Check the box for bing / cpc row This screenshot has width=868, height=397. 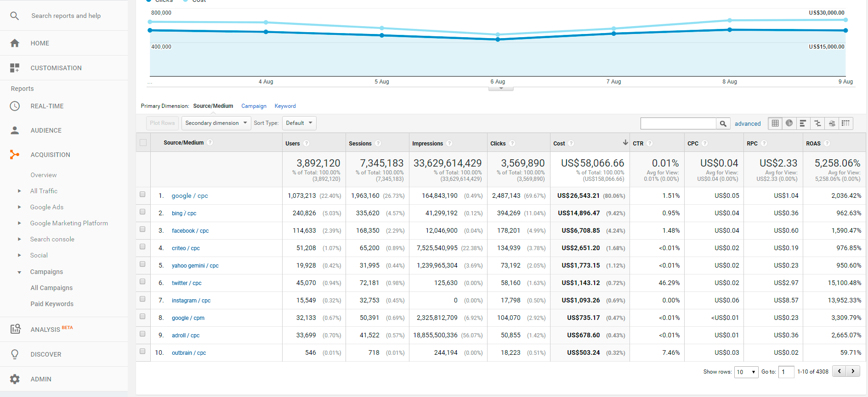pos(142,212)
